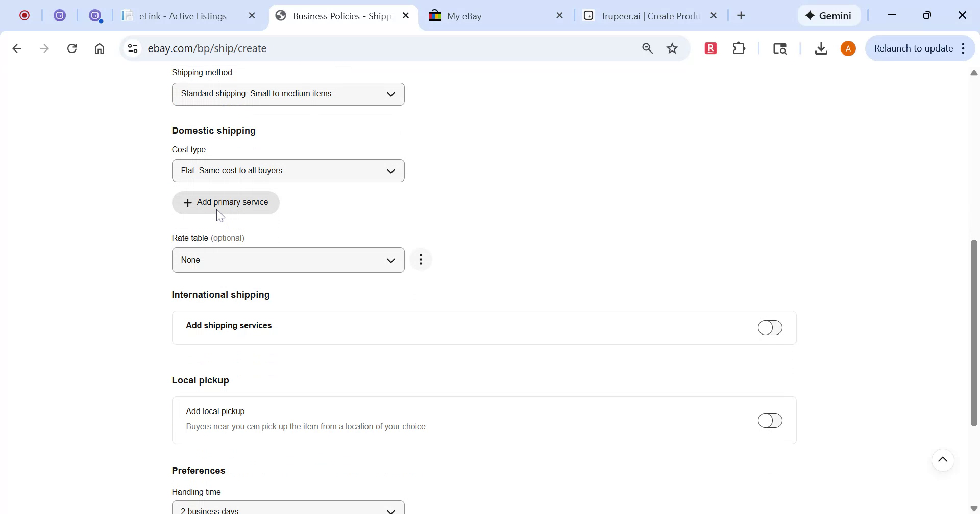Screen dimensions: 980x514
Task: Bookmark this page via the star icon
Action: [x=672, y=48]
